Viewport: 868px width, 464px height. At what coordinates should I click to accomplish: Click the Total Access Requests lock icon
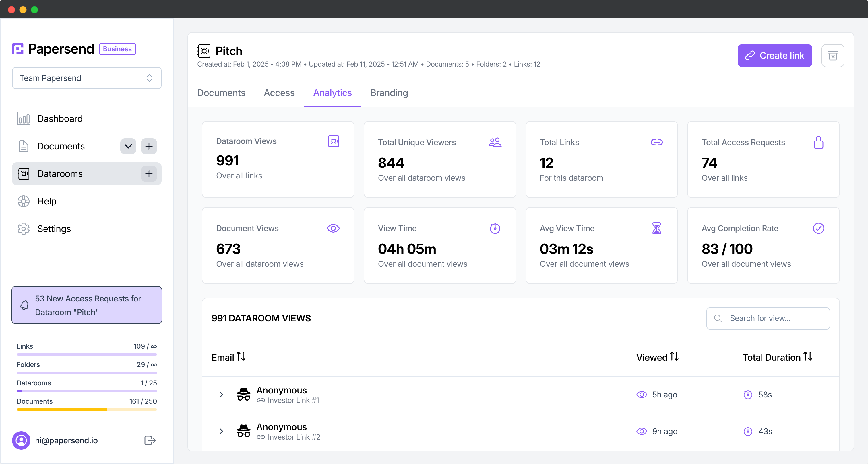(818, 143)
